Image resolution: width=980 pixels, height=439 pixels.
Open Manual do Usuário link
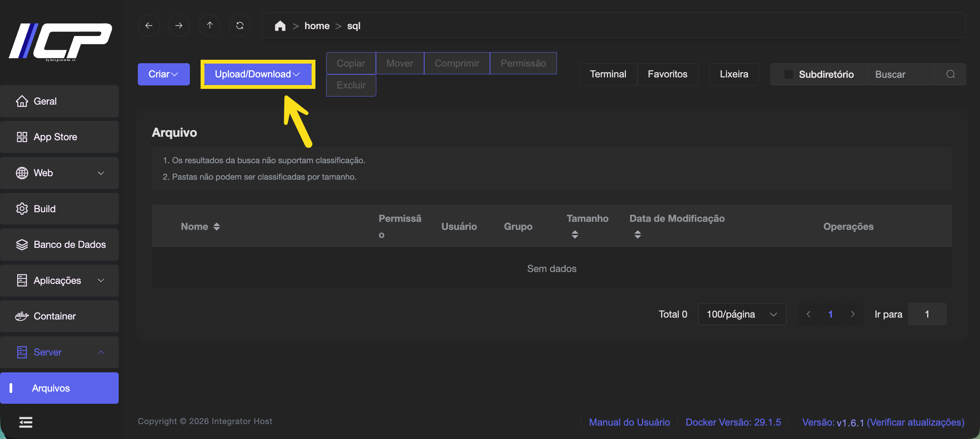629,422
